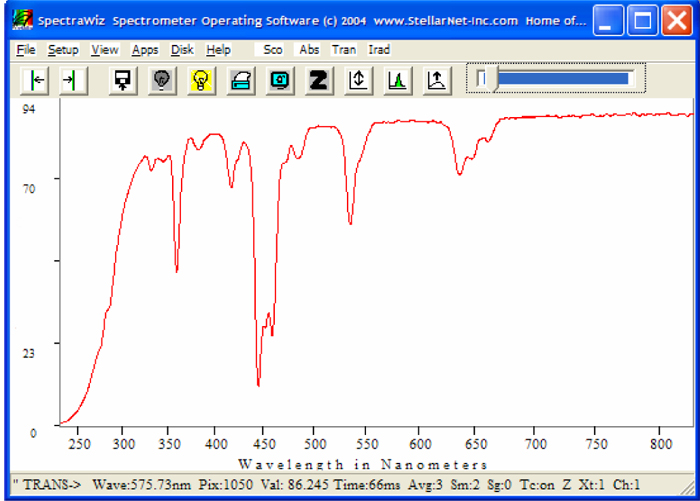Click the 700 wavelength axis label
Screen dimensions: 700x501
tap(535, 444)
